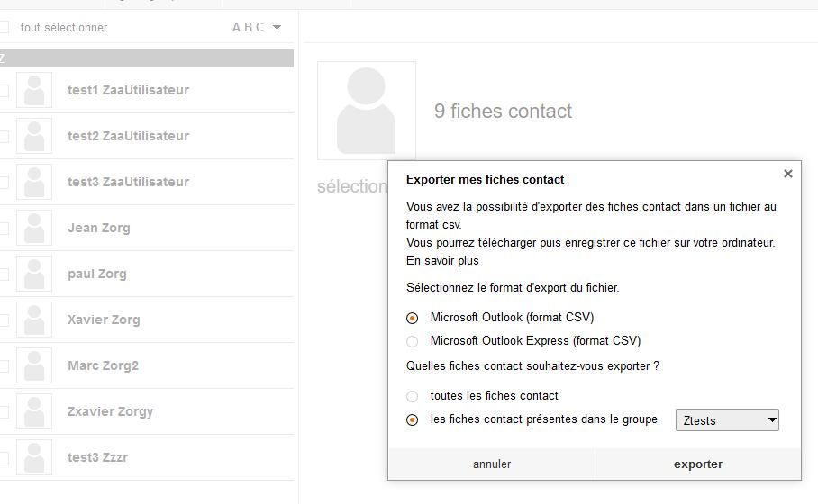The image size is (818, 504).
Task: Choose 'toutes les fiches contact' option
Action: tap(413, 396)
